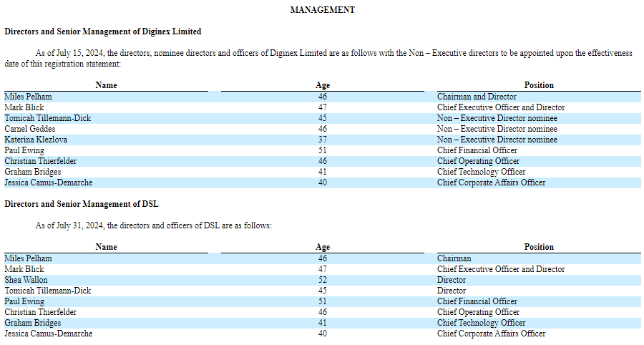644x345 pixels.
Task: Click 'Chief Operating Officer' in DSL table
Action: pyautogui.click(x=479, y=312)
